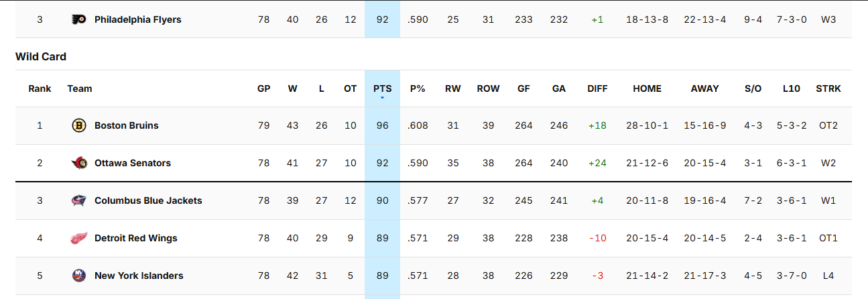Click the New York Islanders logo

click(x=79, y=276)
